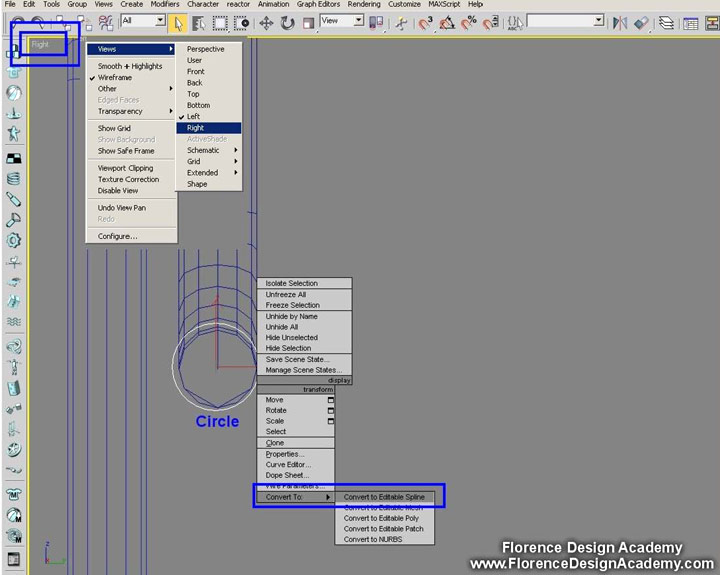Open the Align tool
Image resolution: width=720 pixels, height=575 pixels.
640,22
